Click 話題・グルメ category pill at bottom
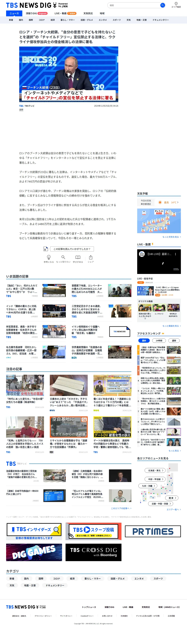Screen dimensions: 187x644 118,578
